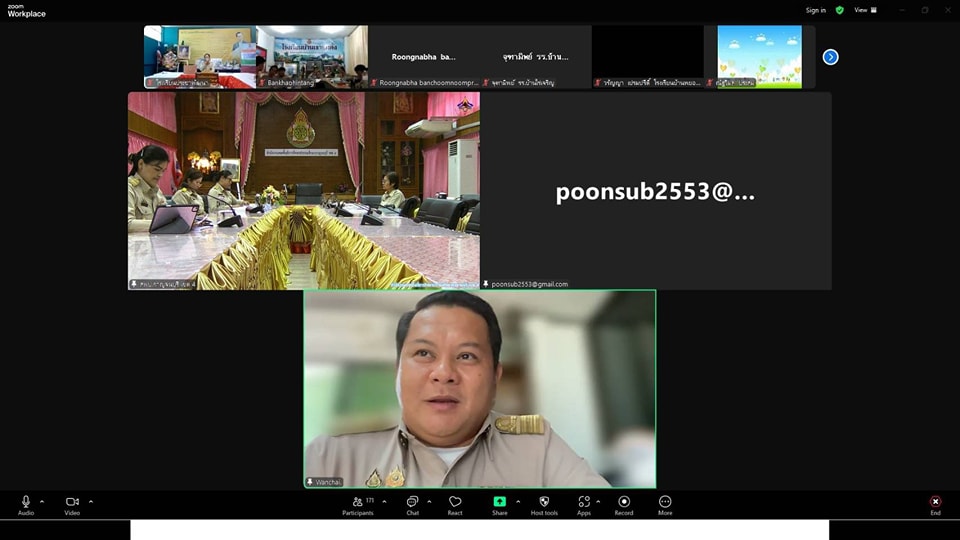Image resolution: width=960 pixels, height=540 pixels.
Task: Show next page of video thumbnails
Action: 830,57
